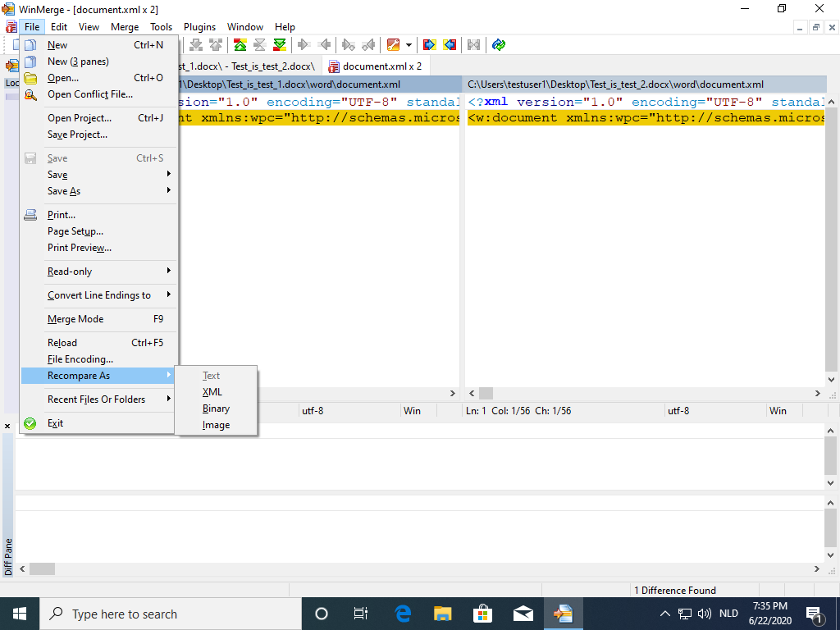840x630 pixels.
Task: Click the Cortana circle icon on taskbar
Action: 322,614
